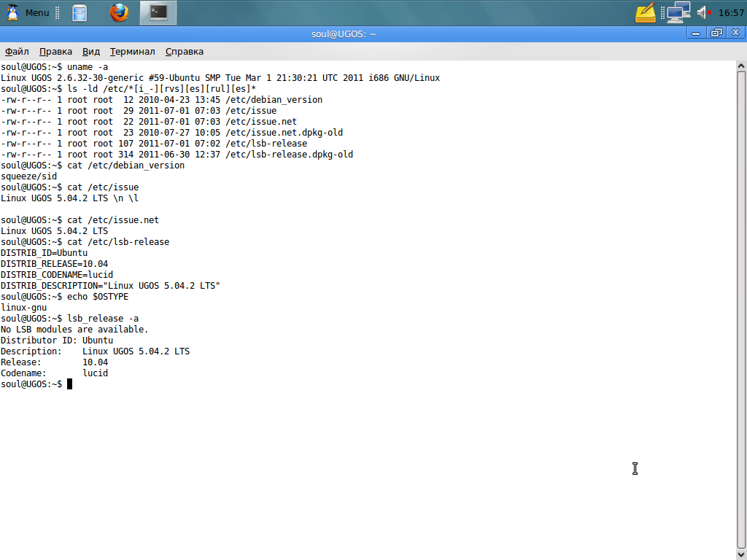Viewport: 747px width, 560px height.
Task: Open the notes pencil tray icon
Action: pyautogui.click(x=646, y=13)
